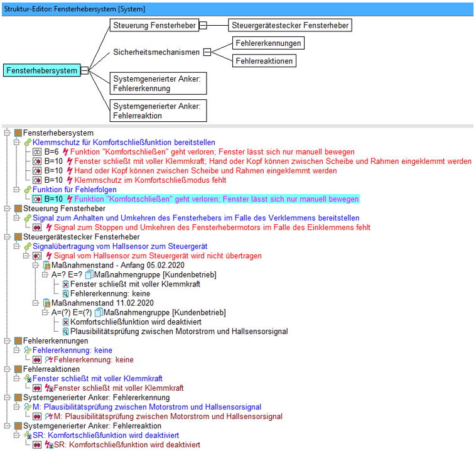Select dark red M: Plausibilitätsprüfung failure row
The width and height of the screenshot is (476, 451).
pyautogui.click(x=168, y=416)
